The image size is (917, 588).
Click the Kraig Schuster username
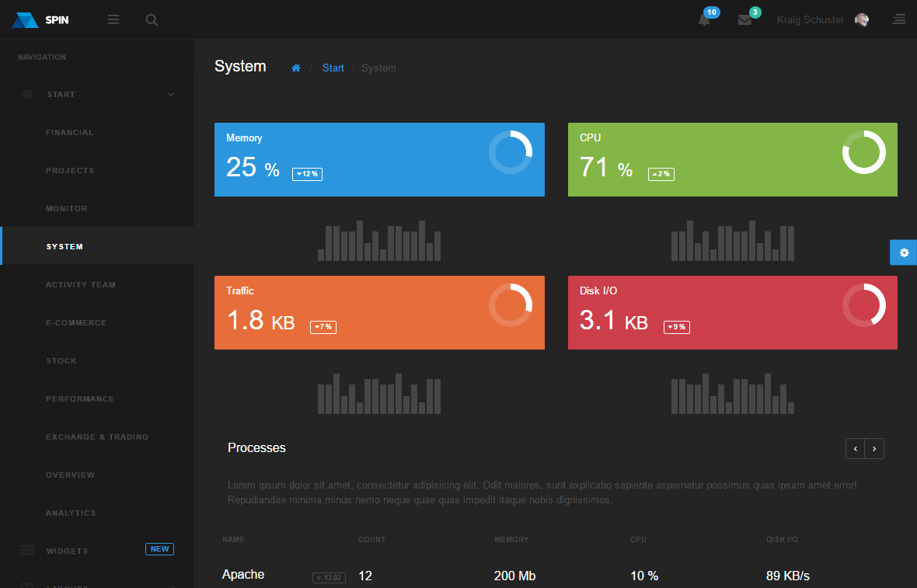810,20
